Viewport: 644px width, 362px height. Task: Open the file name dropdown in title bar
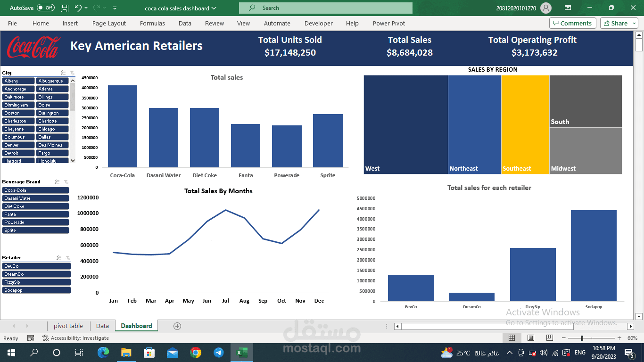214,8
